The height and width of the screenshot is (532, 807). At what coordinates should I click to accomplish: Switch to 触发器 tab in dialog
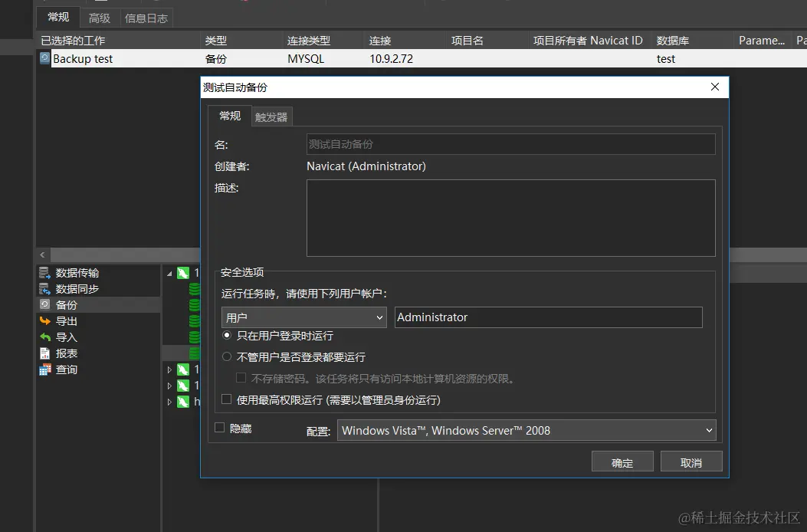(x=271, y=117)
